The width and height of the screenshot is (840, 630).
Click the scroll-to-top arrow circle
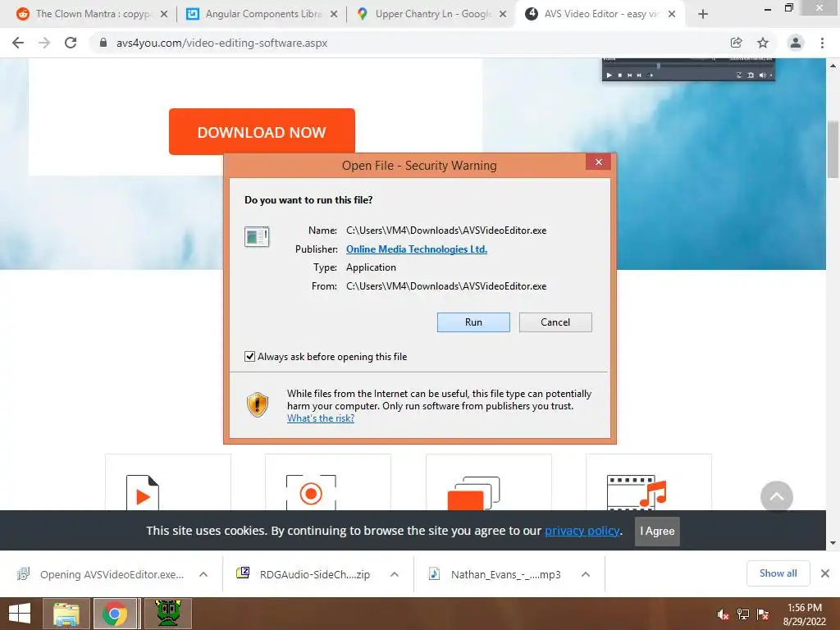tap(776, 496)
